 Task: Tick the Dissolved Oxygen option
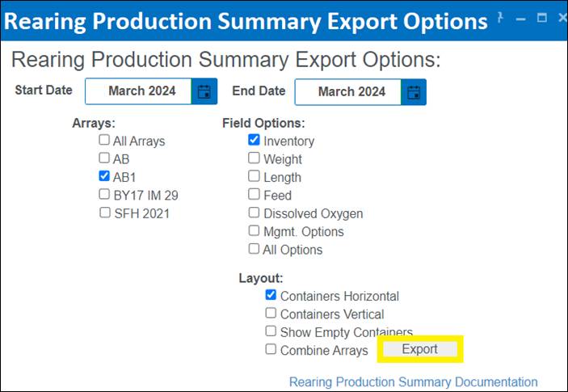[255, 213]
